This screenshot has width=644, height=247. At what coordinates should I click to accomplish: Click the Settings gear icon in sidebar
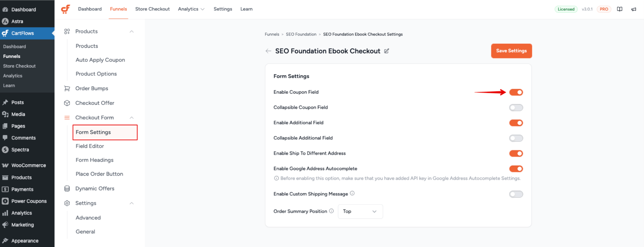(x=67, y=203)
